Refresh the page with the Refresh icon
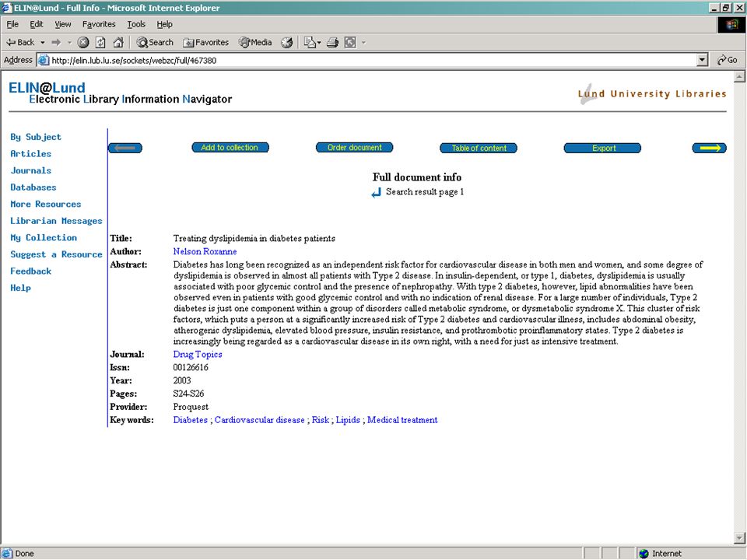The width and height of the screenshot is (747, 560). (100, 42)
